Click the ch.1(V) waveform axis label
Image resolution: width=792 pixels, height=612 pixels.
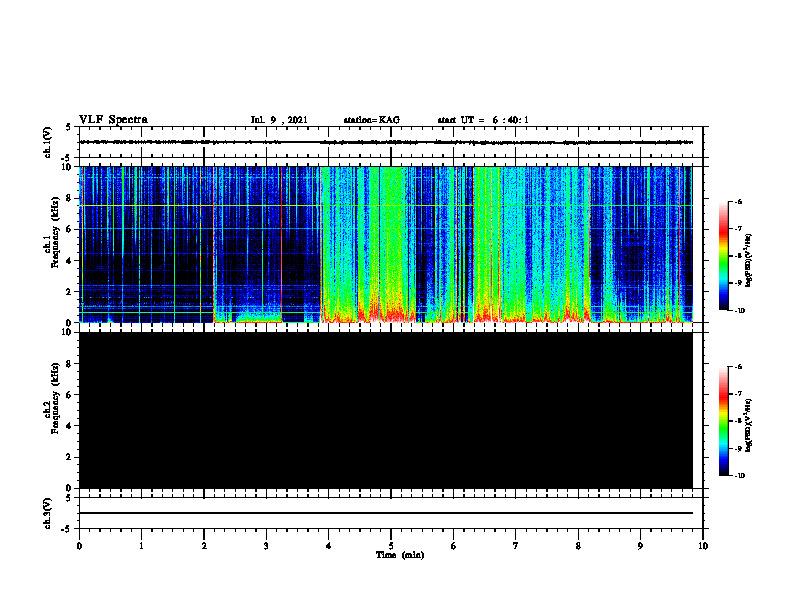(48, 142)
